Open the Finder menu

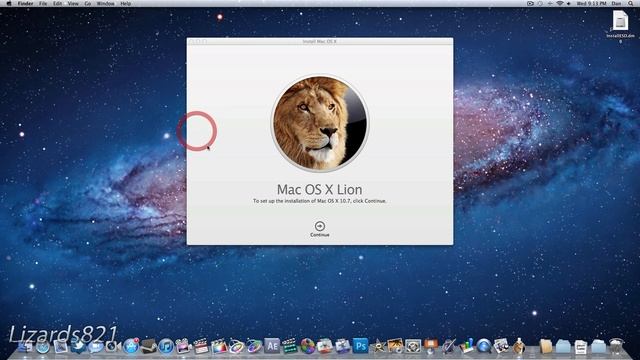click(x=25, y=3)
